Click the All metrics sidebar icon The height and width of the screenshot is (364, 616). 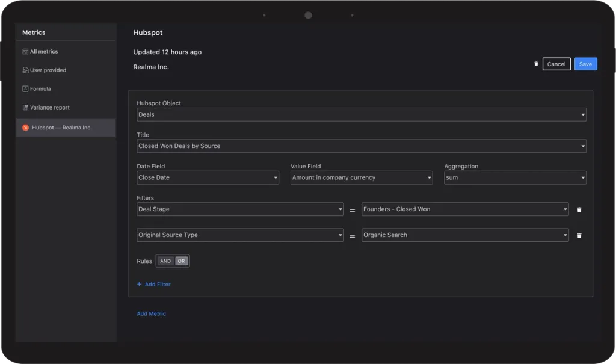[x=25, y=52]
